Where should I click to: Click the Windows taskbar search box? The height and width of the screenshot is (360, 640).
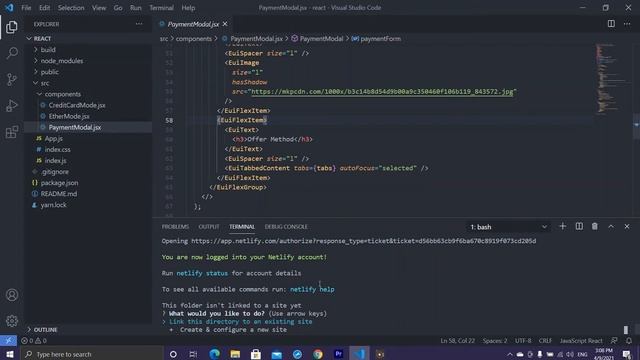[92, 354]
